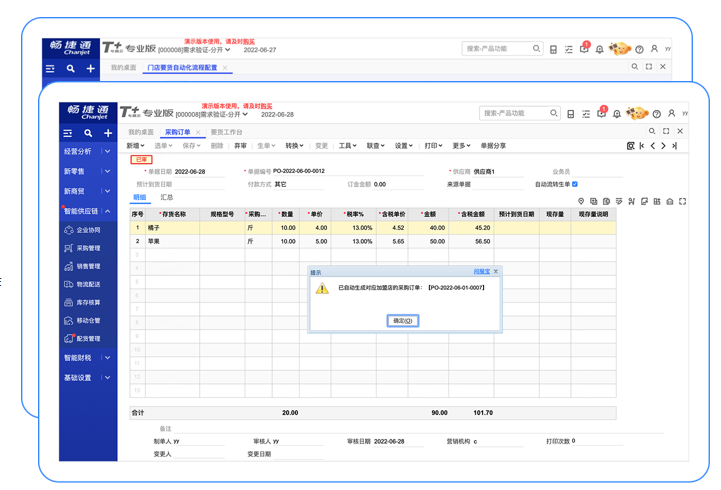Open 企业协同 in the sidebar

pos(88,230)
